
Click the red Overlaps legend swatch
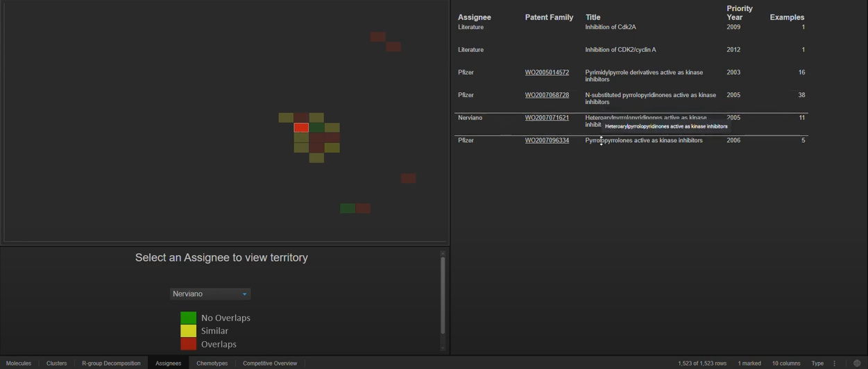[x=188, y=344]
